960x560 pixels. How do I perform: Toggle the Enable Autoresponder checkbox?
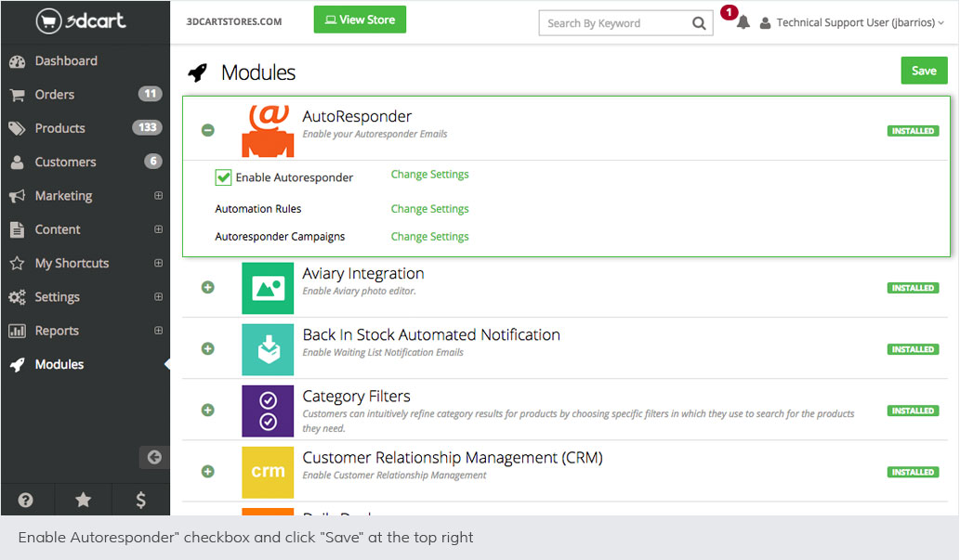[223, 177]
